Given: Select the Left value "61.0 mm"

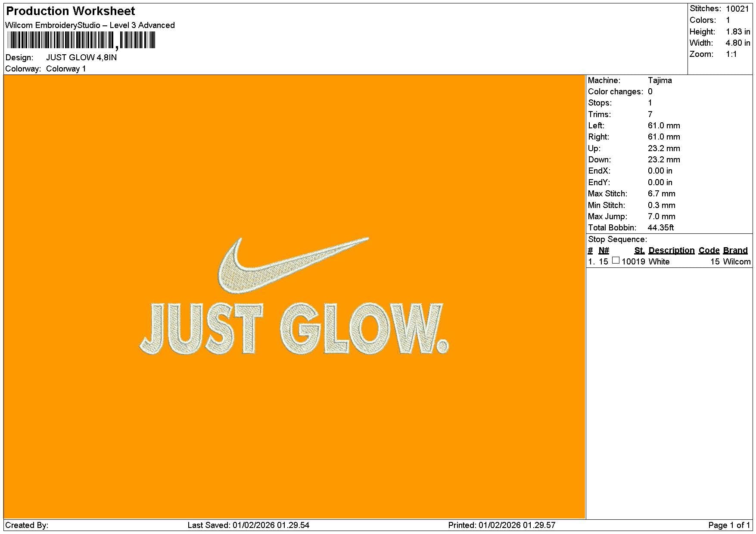Looking at the screenshot, I should tap(664, 126).
